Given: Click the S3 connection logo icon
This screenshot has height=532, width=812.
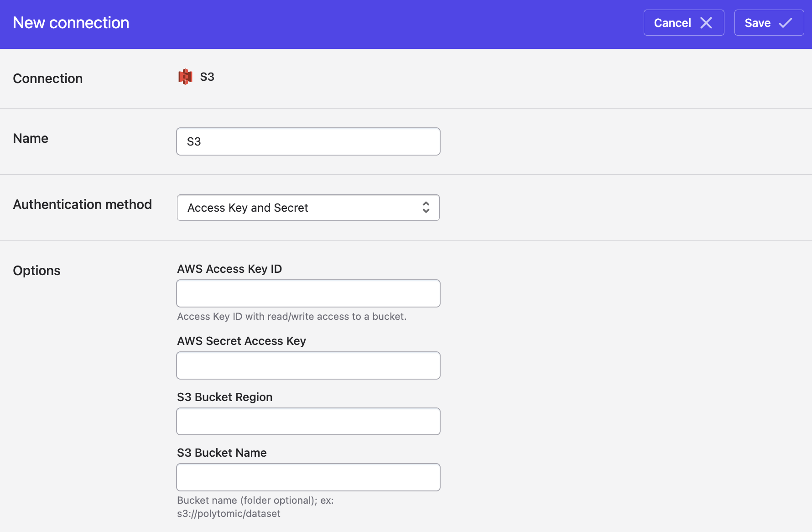Looking at the screenshot, I should pos(185,77).
